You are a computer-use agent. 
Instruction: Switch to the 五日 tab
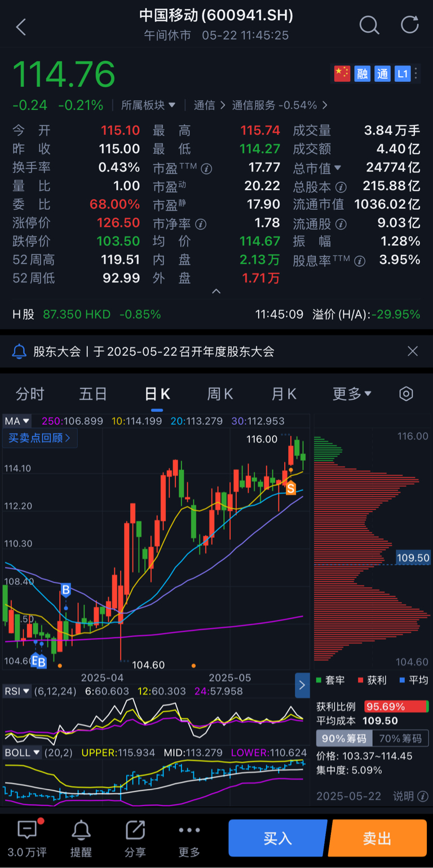point(93,394)
